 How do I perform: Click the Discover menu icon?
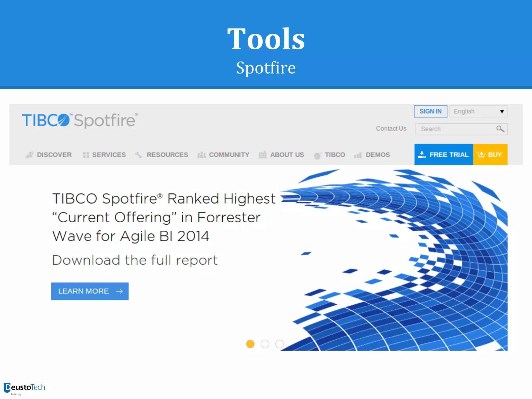pyautogui.click(x=29, y=155)
